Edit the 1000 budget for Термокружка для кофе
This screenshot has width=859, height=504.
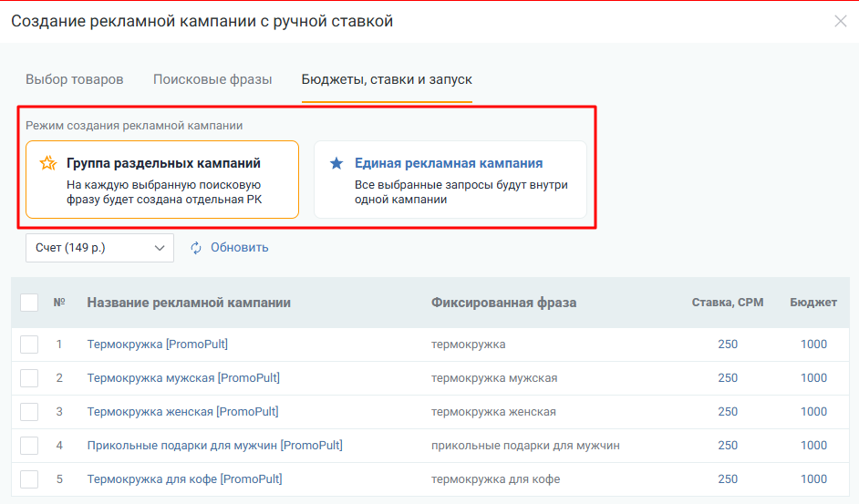point(813,479)
